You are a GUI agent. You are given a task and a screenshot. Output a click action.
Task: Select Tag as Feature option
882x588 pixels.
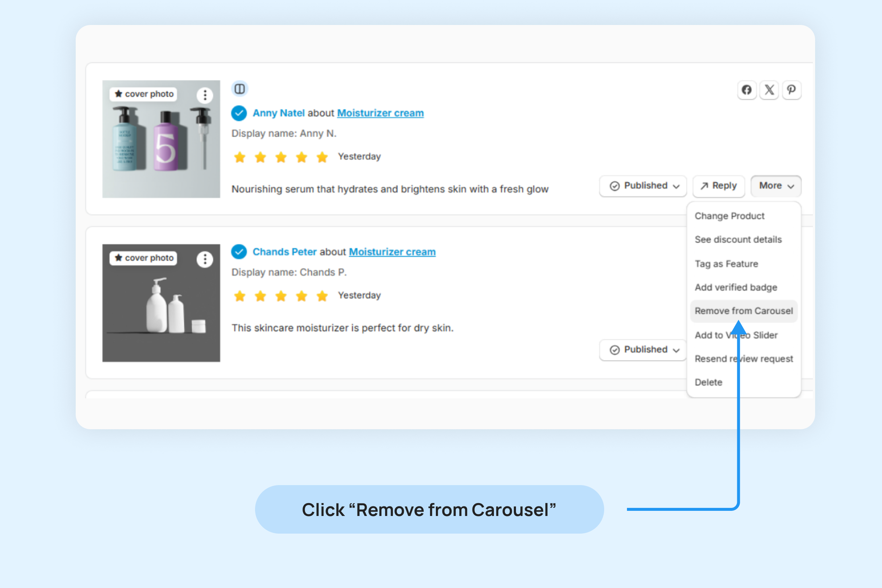(x=726, y=264)
